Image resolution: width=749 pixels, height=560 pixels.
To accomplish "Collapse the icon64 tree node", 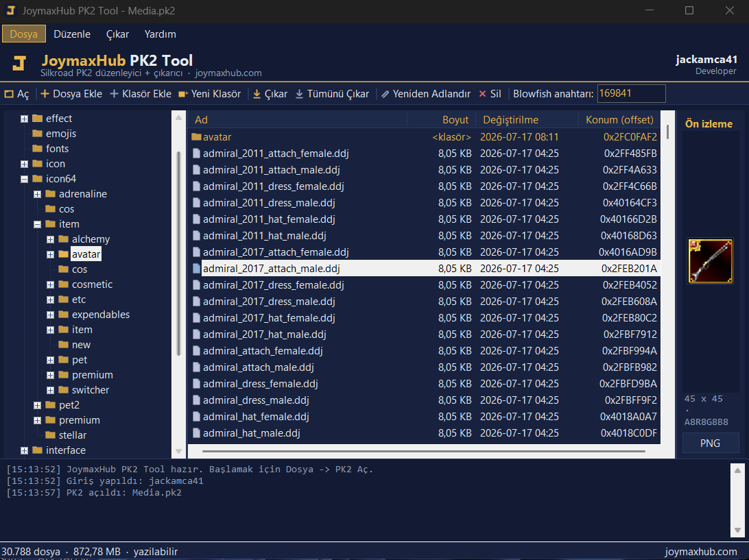I will tap(25, 179).
